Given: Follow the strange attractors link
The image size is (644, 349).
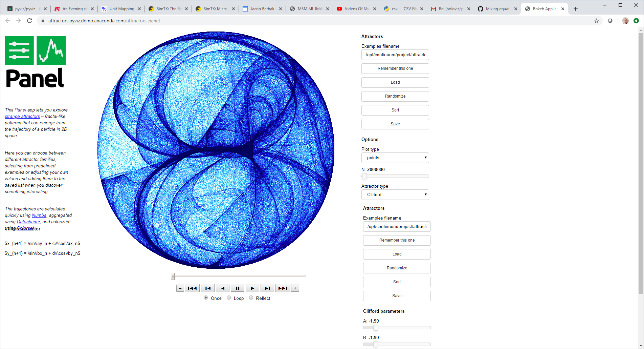Looking at the screenshot, I should point(22,116).
